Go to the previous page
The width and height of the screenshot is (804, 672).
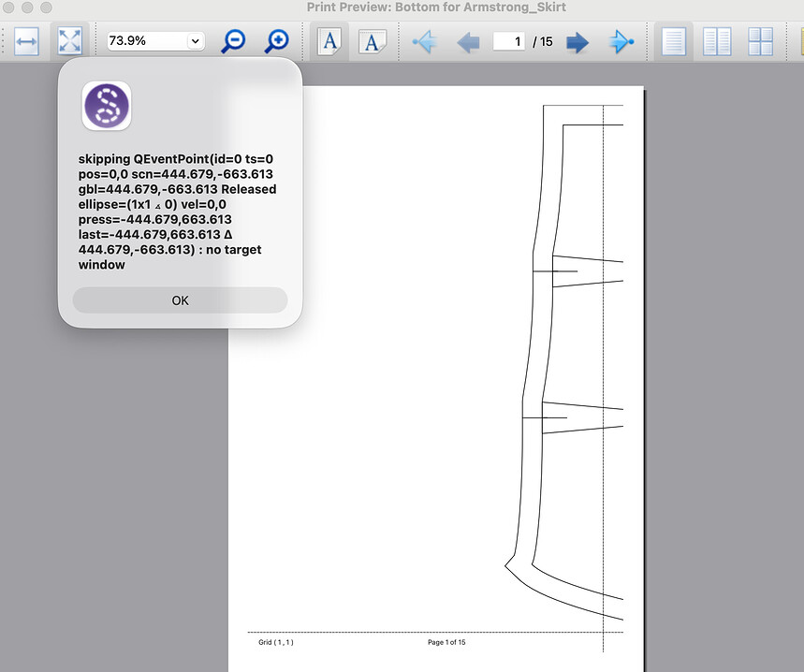(468, 42)
